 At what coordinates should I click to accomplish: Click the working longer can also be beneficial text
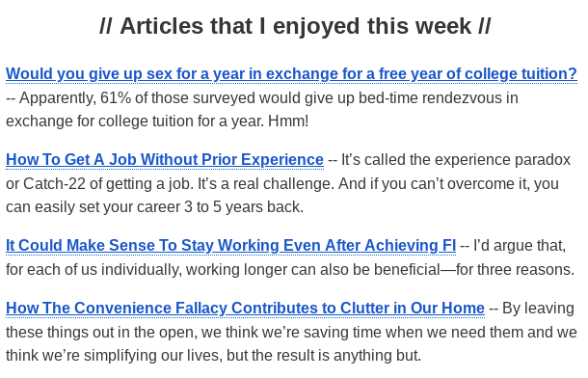coord(313,270)
